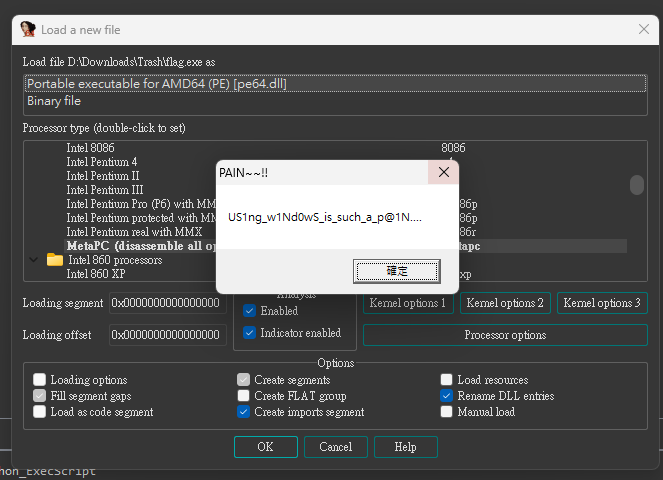Enable Loading options checkbox
Image resolution: width=663 pixels, height=480 pixels.
click(39, 379)
